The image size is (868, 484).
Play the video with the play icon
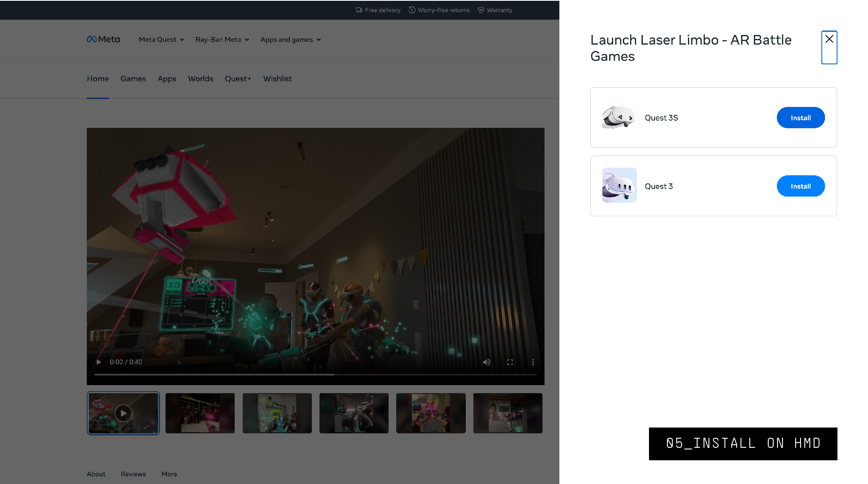tap(99, 362)
